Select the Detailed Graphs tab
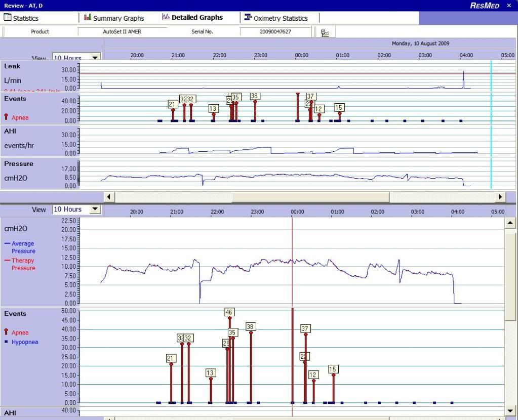Screen dimensions: 518x420 point(192,18)
